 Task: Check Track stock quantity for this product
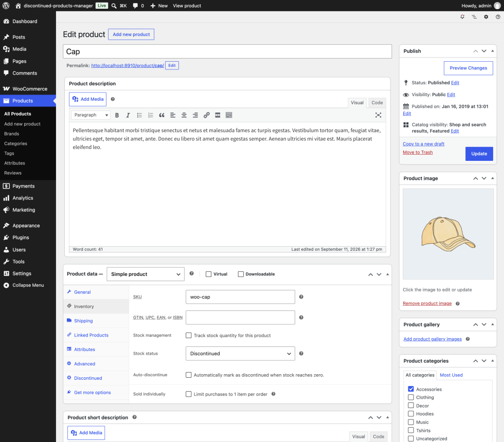point(189,335)
